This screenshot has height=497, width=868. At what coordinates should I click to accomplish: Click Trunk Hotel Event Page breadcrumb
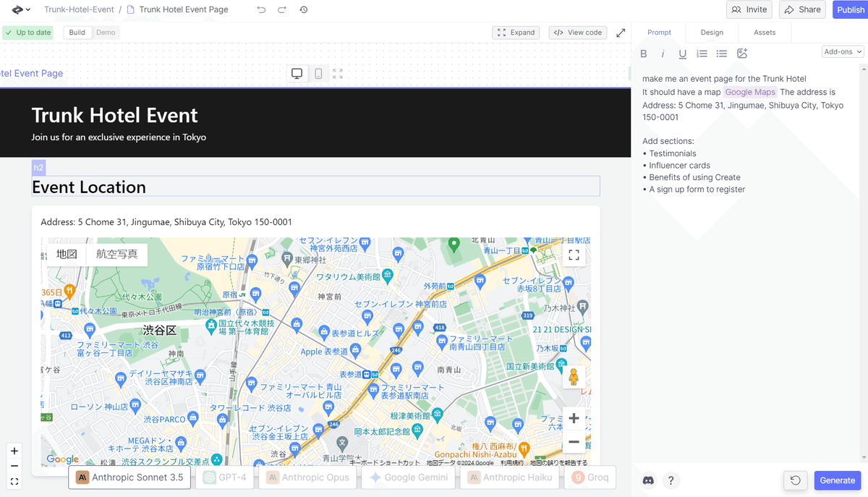[177, 9]
